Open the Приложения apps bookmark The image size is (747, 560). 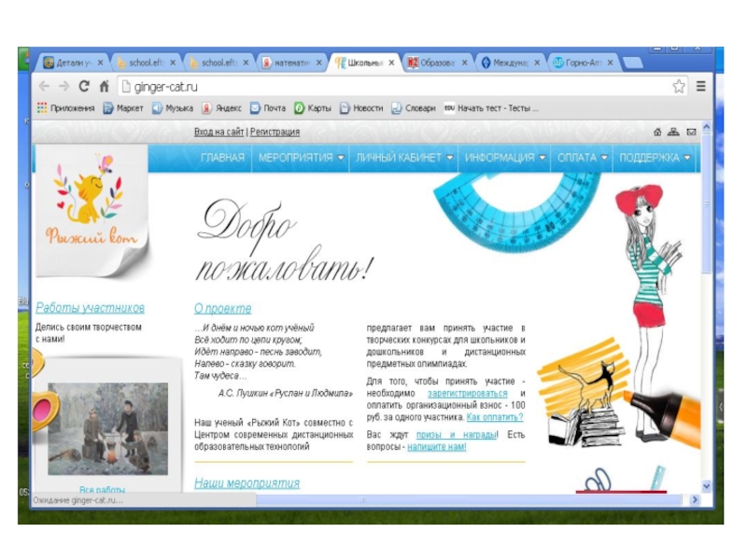65,108
